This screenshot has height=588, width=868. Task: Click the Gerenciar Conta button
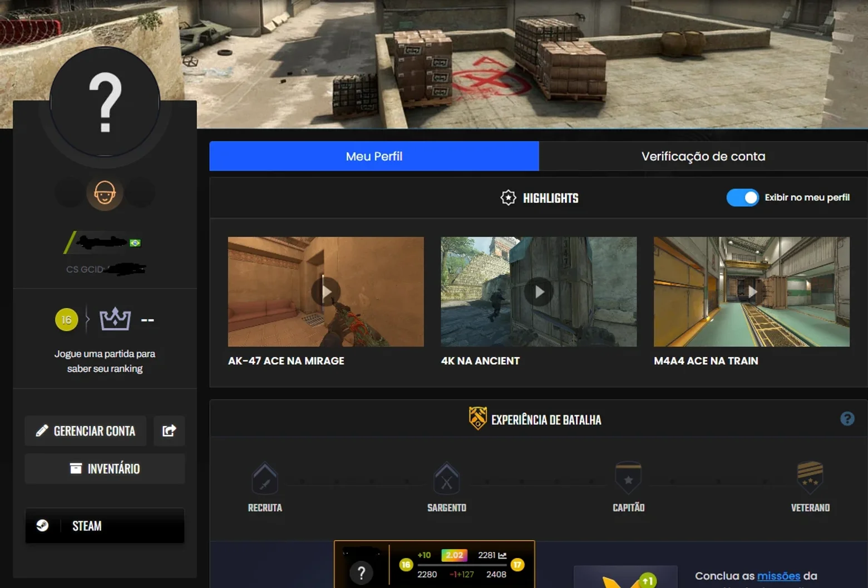86,431
